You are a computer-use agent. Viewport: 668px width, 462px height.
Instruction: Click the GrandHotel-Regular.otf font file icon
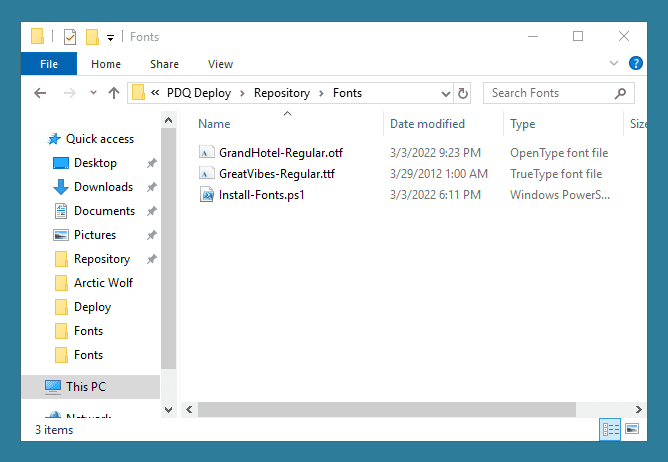(206, 152)
